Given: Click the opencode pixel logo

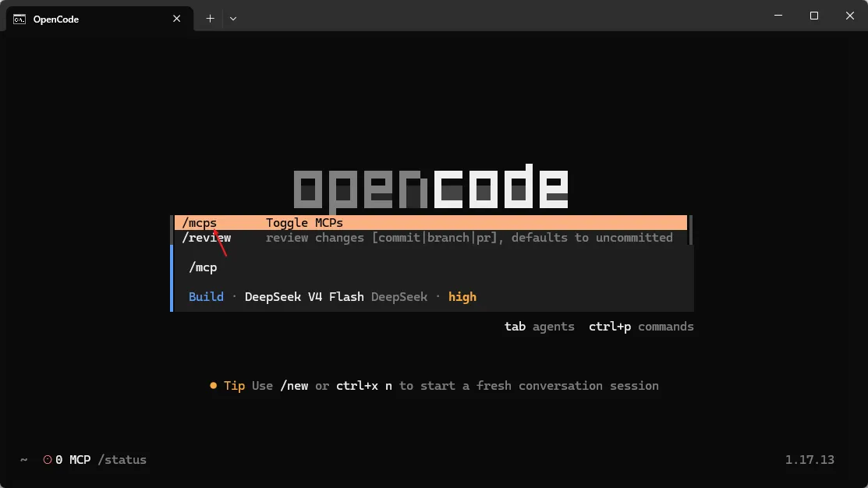Looking at the screenshot, I should pos(430,187).
